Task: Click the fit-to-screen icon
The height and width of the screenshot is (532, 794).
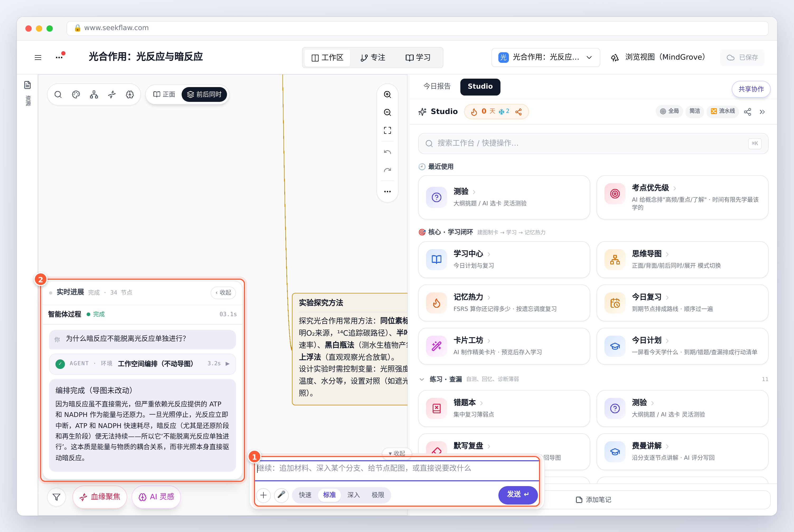Action: pos(387,130)
